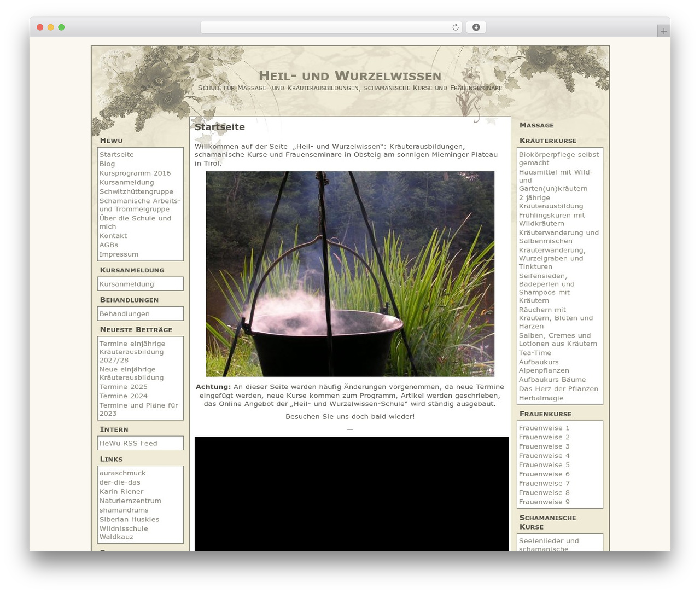Open the Termine 2024 post
This screenshot has height=593, width=700.
[x=124, y=396]
